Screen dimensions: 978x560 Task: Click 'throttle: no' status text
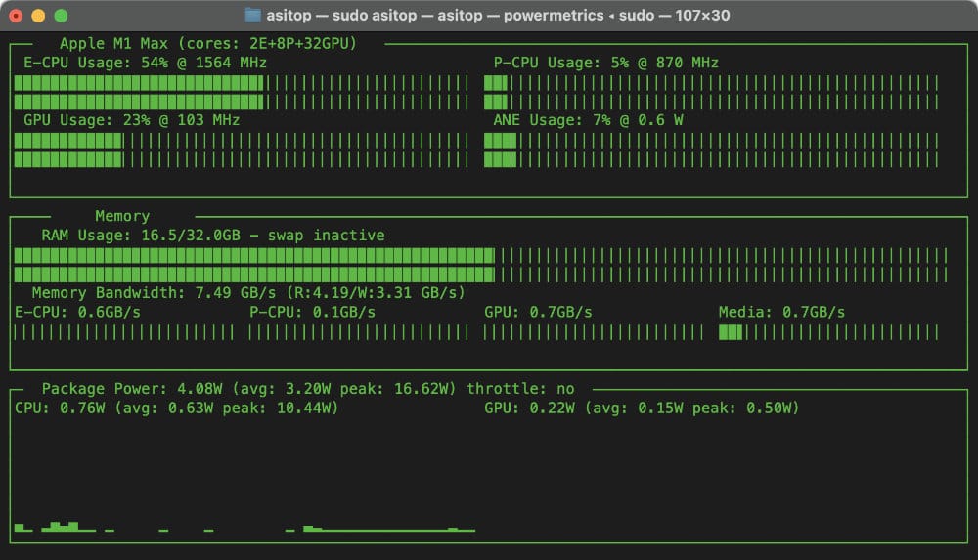(x=520, y=389)
